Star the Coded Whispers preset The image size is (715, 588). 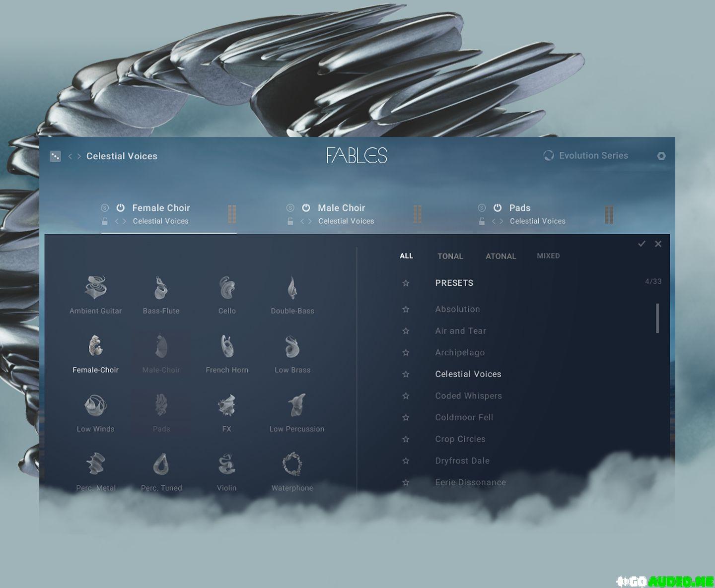(x=406, y=396)
